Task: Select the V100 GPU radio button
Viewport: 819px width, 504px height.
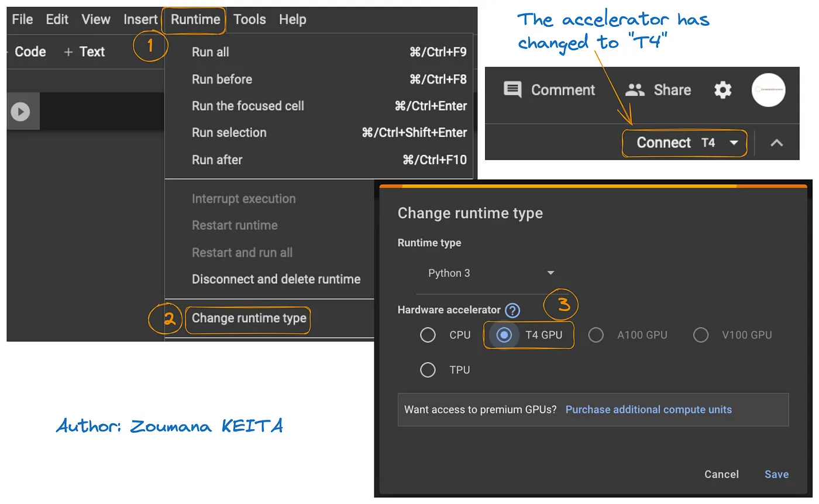Action: (x=701, y=335)
